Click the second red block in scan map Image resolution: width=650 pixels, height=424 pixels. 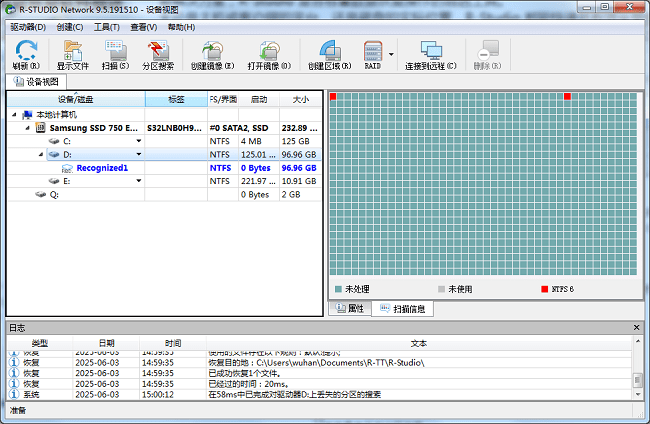tap(568, 97)
